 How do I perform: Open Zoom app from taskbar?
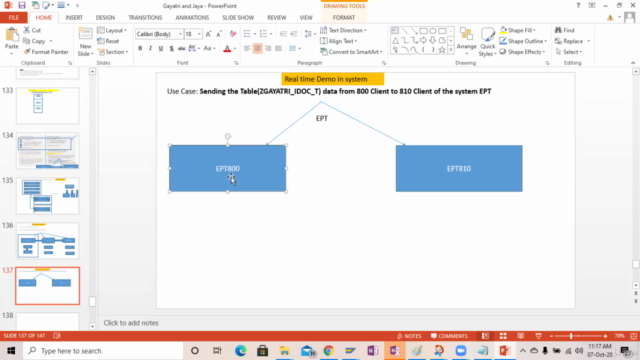pyautogui.click(x=461, y=351)
